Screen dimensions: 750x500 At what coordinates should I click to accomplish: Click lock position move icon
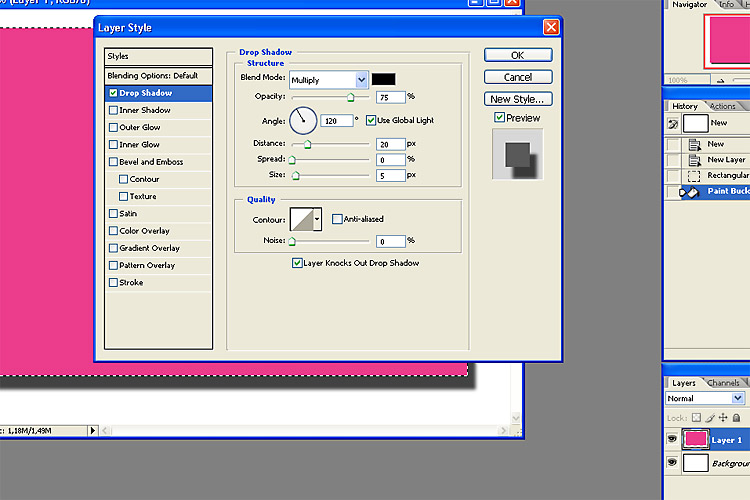tap(723, 418)
